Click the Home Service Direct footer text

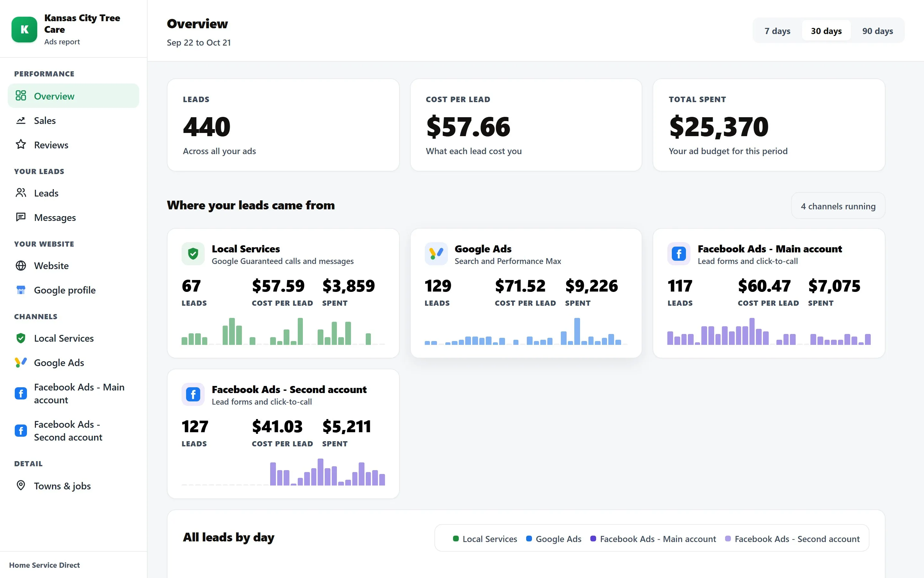point(44,565)
